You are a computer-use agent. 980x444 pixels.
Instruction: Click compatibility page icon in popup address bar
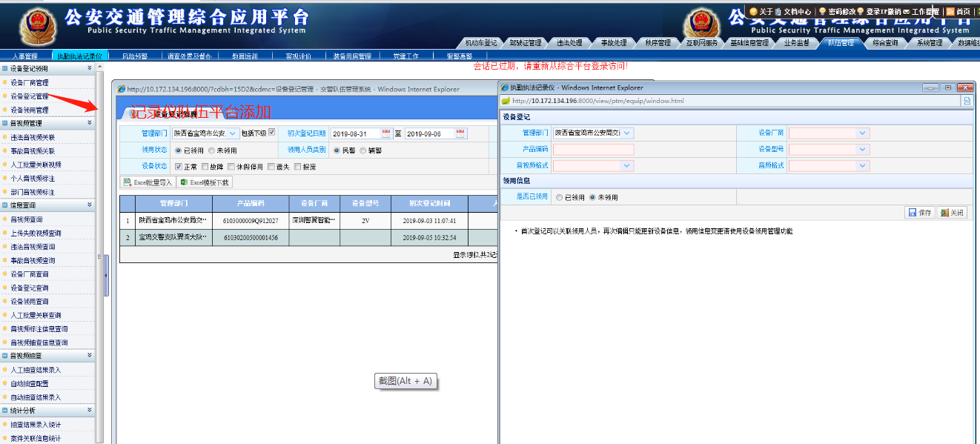(x=967, y=101)
